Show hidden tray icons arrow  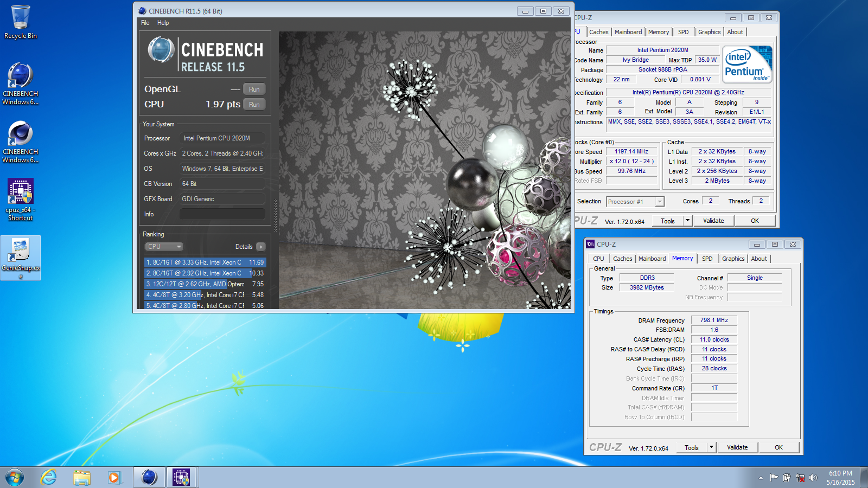click(x=761, y=478)
